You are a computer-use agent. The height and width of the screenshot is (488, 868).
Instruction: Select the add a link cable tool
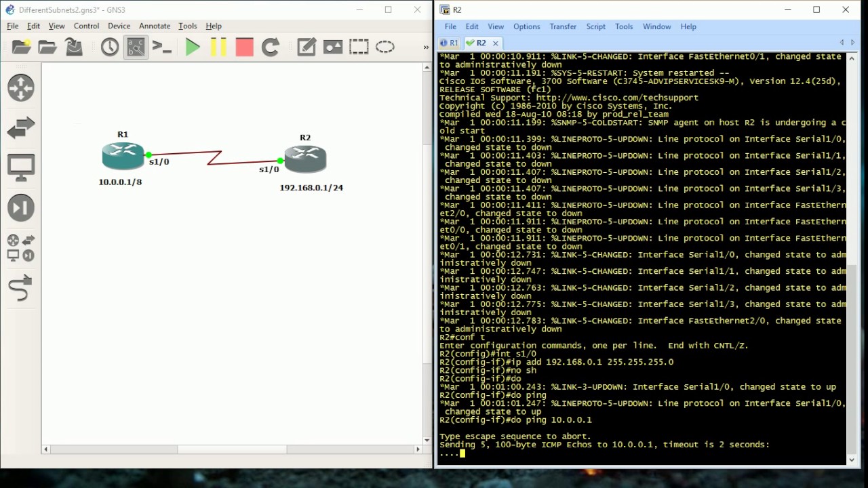click(x=21, y=288)
